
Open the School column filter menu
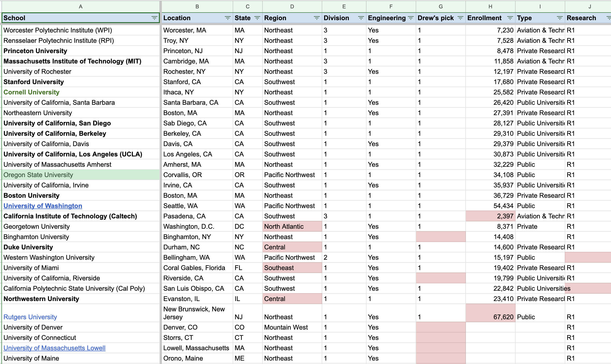(x=154, y=18)
